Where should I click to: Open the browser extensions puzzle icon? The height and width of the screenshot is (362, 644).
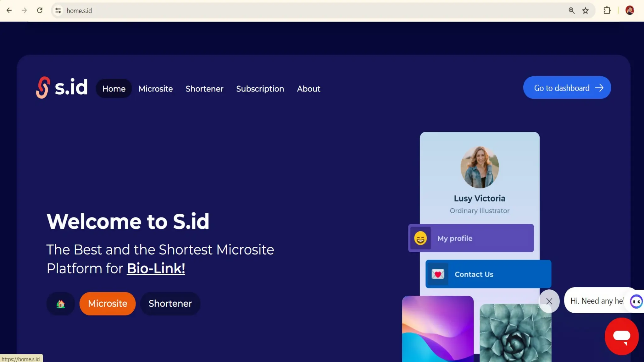coord(607,10)
